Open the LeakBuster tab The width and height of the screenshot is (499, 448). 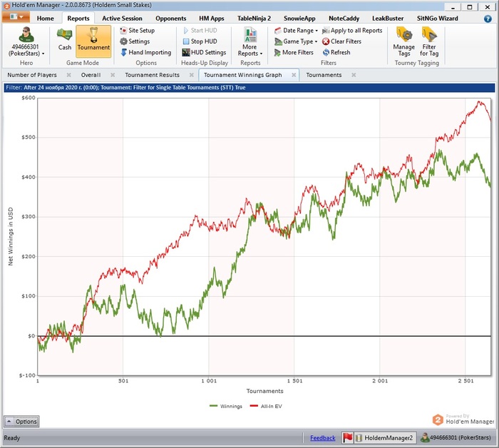(x=388, y=19)
